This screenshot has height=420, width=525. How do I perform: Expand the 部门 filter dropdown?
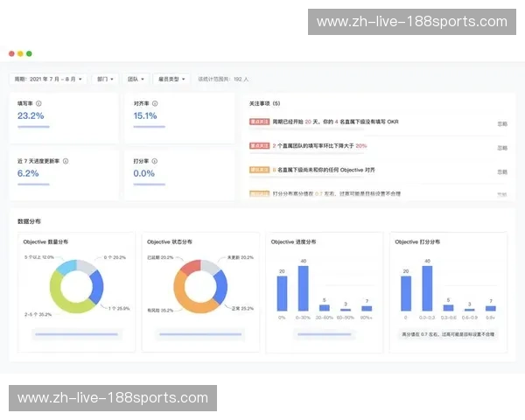pyautogui.click(x=105, y=79)
